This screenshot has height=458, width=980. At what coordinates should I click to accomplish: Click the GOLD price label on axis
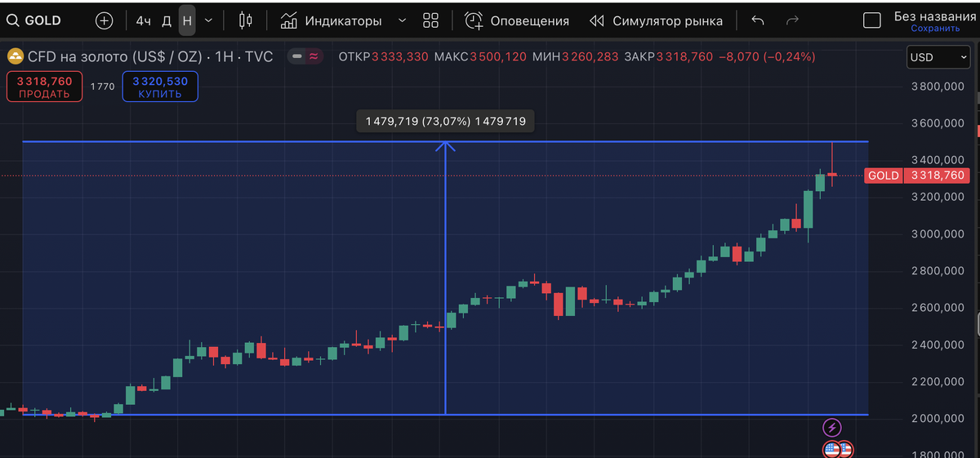coord(883,176)
